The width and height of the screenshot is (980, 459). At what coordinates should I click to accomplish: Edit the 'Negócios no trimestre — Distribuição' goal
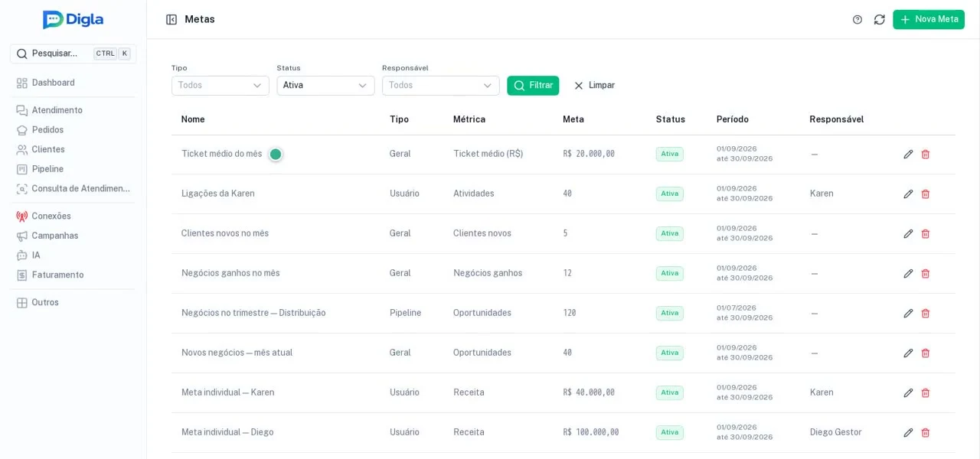908,314
